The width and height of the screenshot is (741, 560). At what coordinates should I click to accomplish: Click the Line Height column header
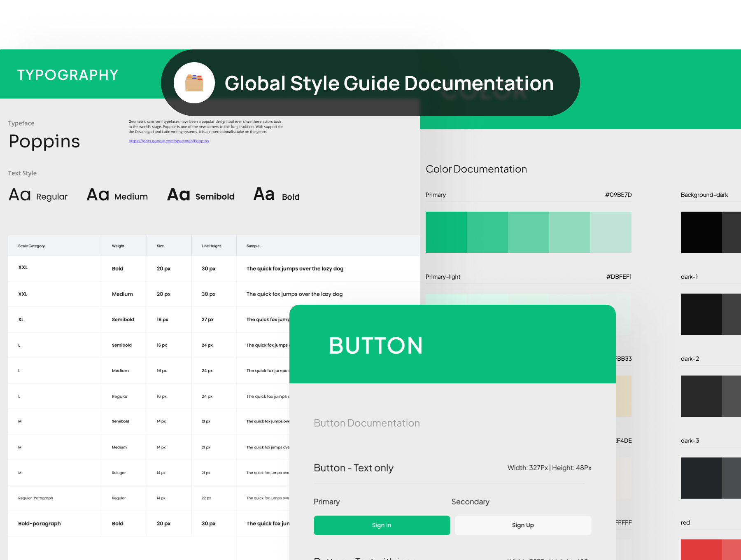(212, 246)
